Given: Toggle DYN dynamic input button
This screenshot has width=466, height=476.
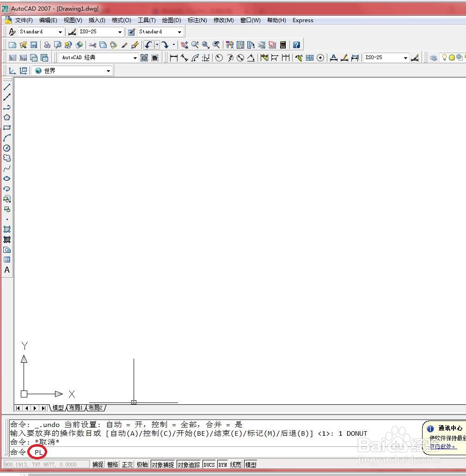Looking at the screenshot, I should (x=222, y=464).
